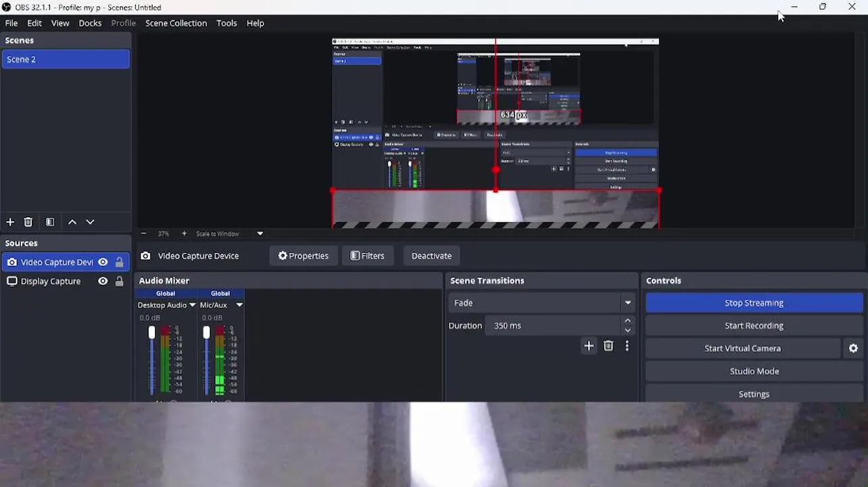This screenshot has height=487, width=868.
Task: Delete the scene transition with the trash icon
Action: [608, 346]
